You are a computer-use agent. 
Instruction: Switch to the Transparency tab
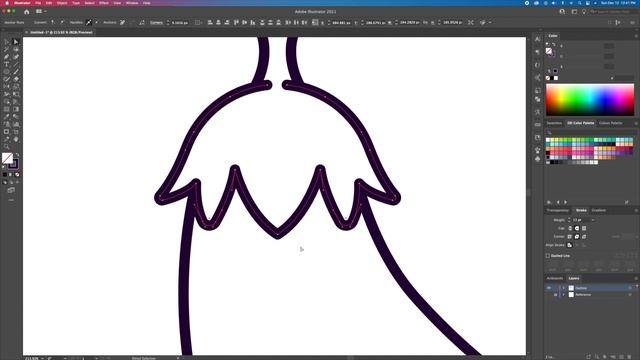(558, 211)
